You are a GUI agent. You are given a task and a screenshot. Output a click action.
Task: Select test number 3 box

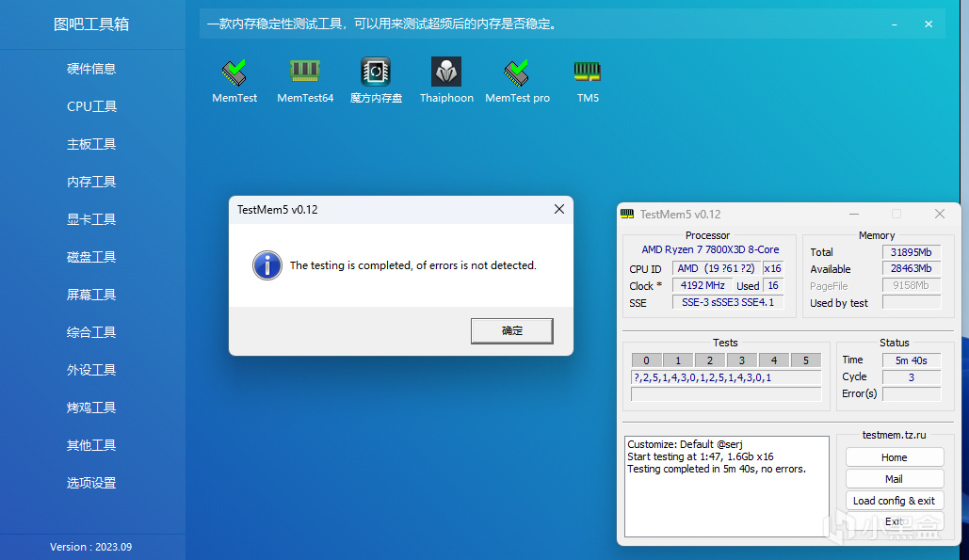[x=742, y=360]
